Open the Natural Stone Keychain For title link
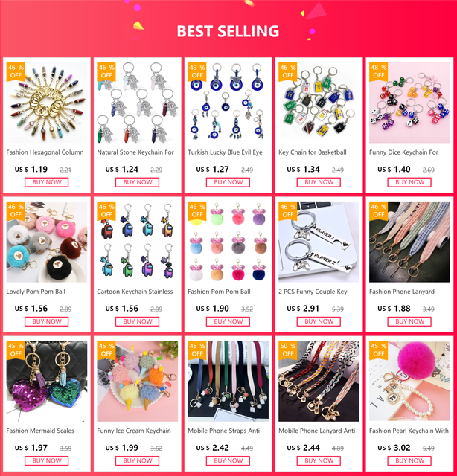The height and width of the screenshot is (476, 457). [x=135, y=152]
